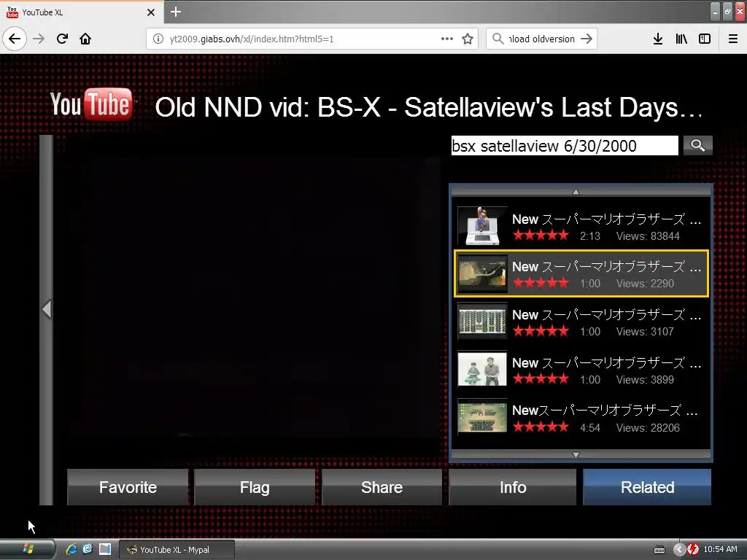The width and height of the screenshot is (747, 560).
Task: Open the Windows Start button
Action: point(28,550)
